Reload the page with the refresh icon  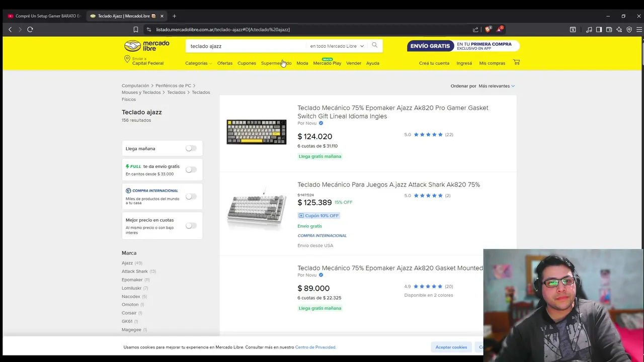click(x=30, y=29)
